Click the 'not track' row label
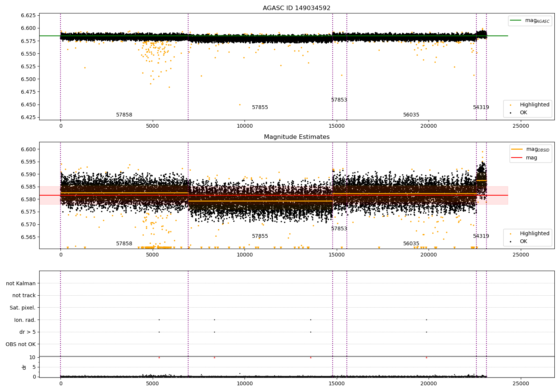This screenshot has height=392, width=560. pos(24,296)
